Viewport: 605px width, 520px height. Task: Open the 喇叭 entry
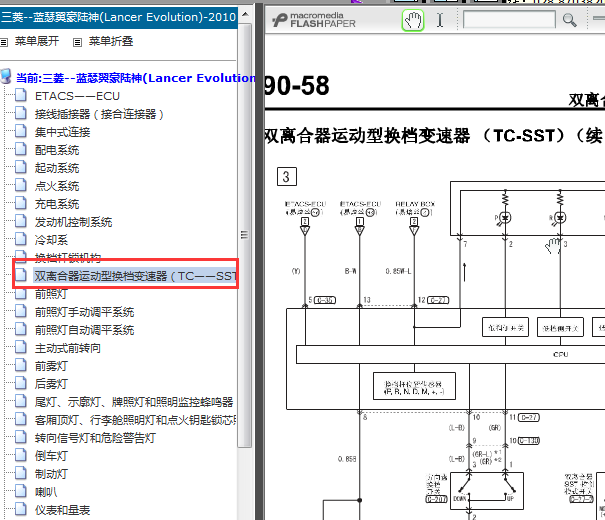point(46,492)
